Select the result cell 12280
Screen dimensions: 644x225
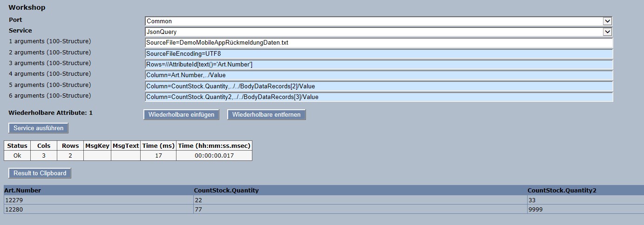tap(98, 209)
